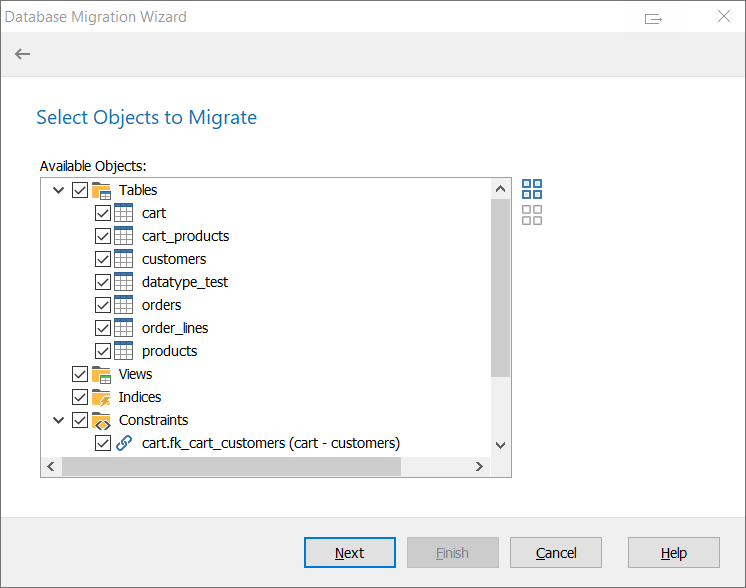
Task: Click the Constraints folder icon
Action: point(101,420)
